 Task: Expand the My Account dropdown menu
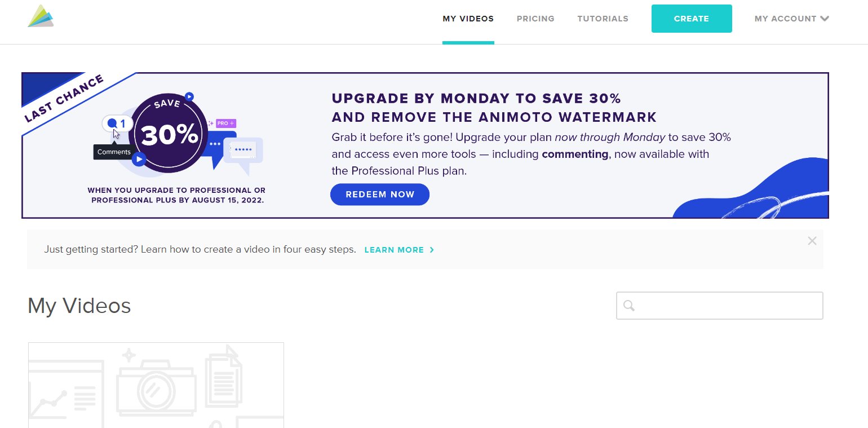point(791,19)
